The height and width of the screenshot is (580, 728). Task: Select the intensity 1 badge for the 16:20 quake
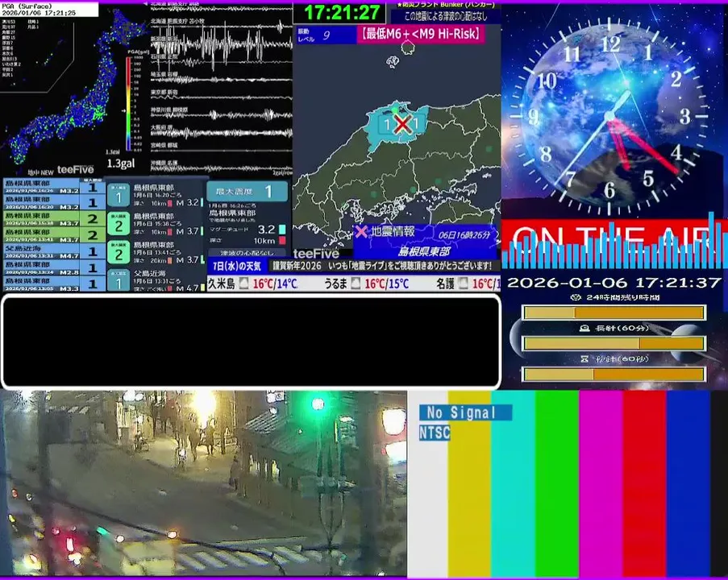click(x=119, y=195)
